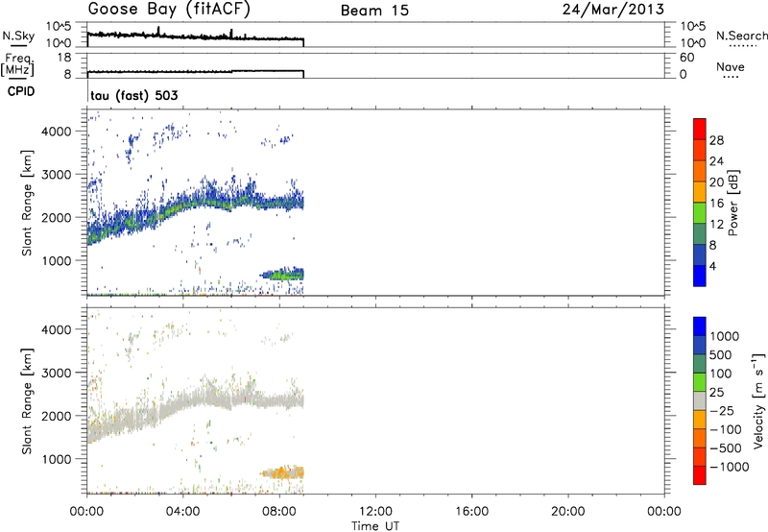Click the '3000' tick in power panel
768x532 pixels.
click(57, 175)
